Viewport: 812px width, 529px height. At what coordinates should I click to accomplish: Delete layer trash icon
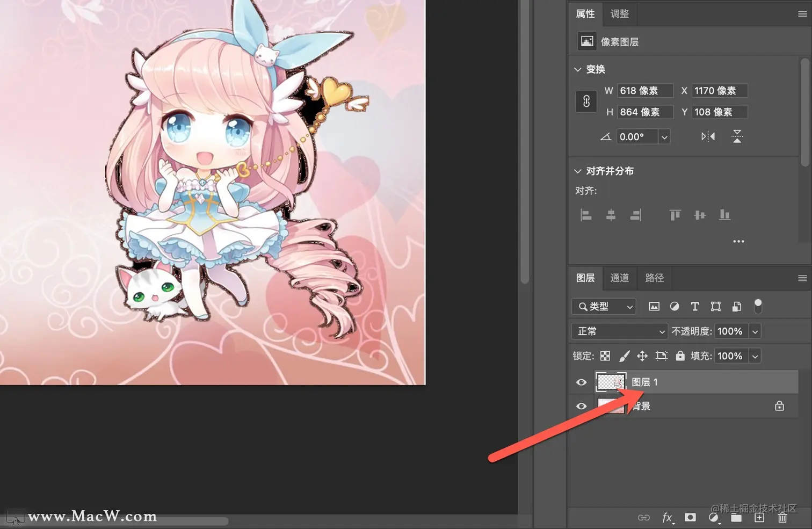(x=782, y=518)
